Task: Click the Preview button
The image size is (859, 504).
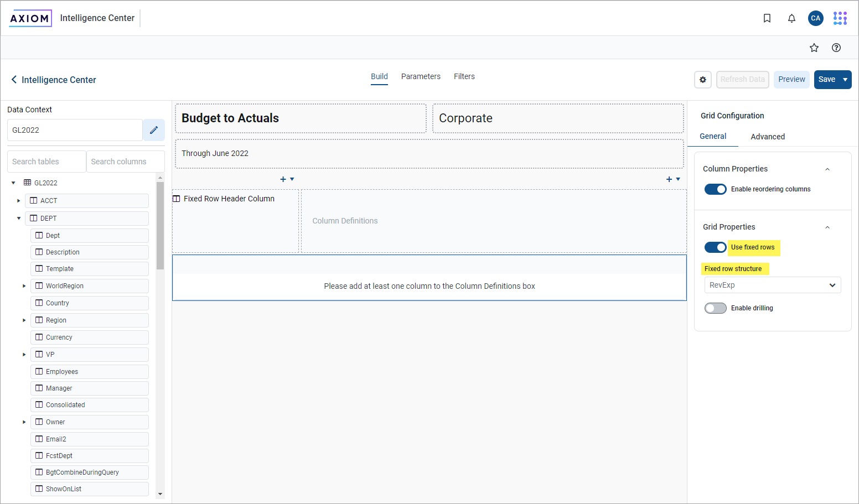Action: pyautogui.click(x=791, y=80)
